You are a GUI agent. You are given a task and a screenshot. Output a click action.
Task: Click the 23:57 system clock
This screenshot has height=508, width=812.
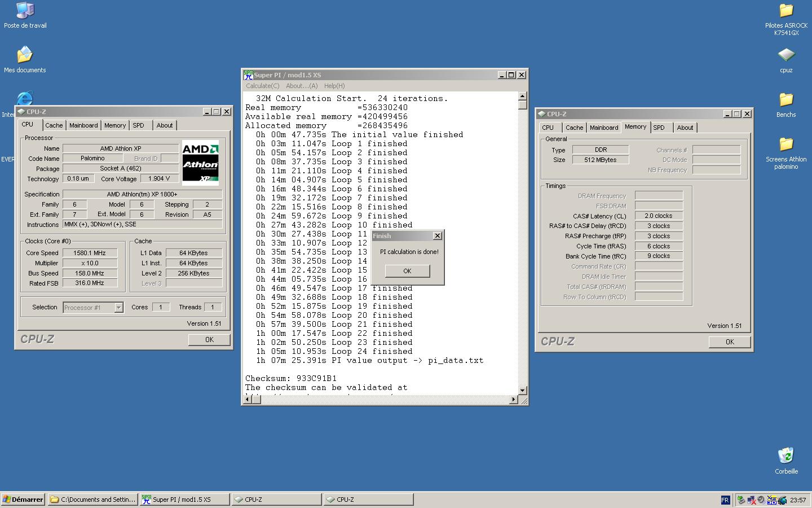pyautogui.click(x=798, y=500)
